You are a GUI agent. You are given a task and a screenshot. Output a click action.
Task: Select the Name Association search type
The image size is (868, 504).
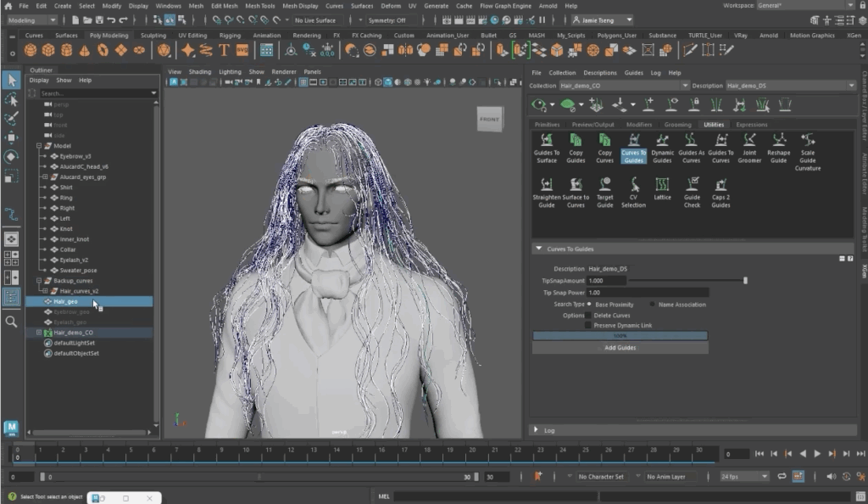[651, 305]
